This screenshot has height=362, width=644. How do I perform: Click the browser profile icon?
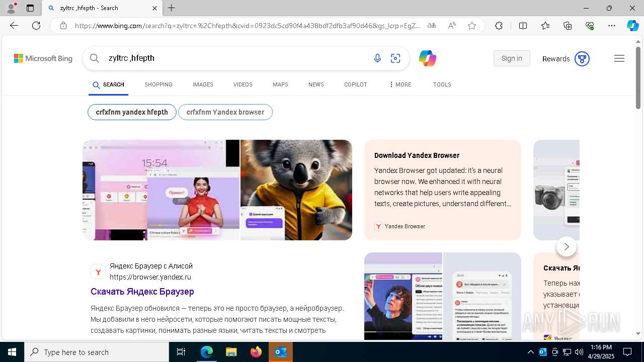point(11,8)
